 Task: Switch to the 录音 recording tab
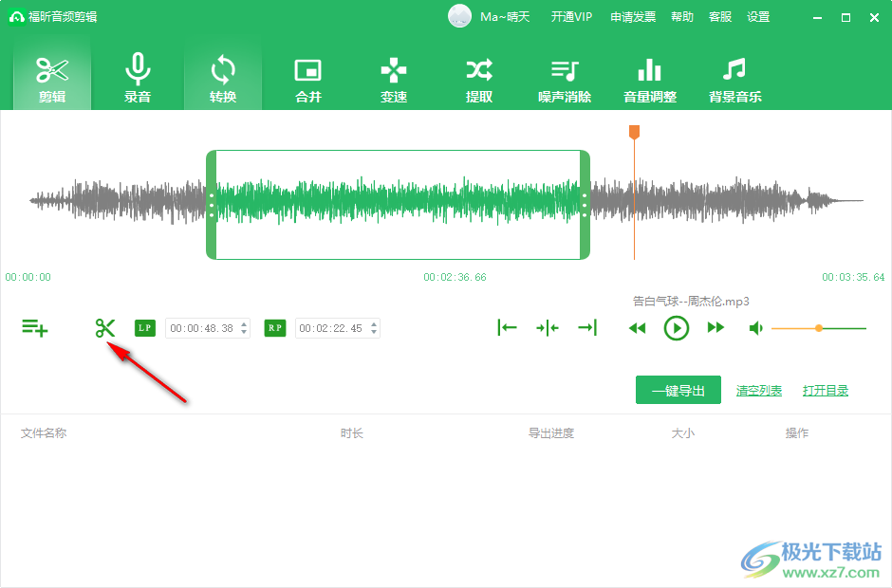tap(137, 79)
